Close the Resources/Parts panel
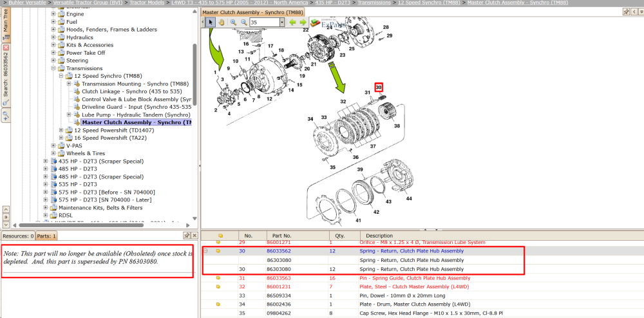This screenshot has height=318, width=644. point(194,236)
